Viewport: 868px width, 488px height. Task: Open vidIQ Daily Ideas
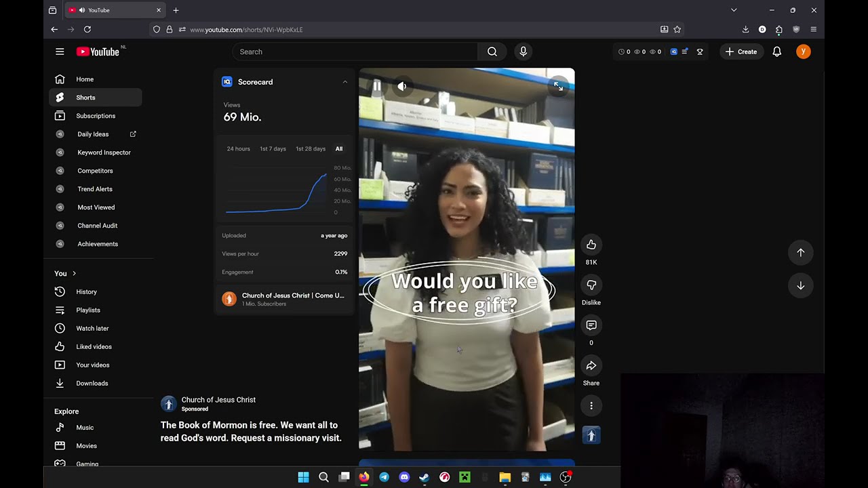click(x=95, y=134)
